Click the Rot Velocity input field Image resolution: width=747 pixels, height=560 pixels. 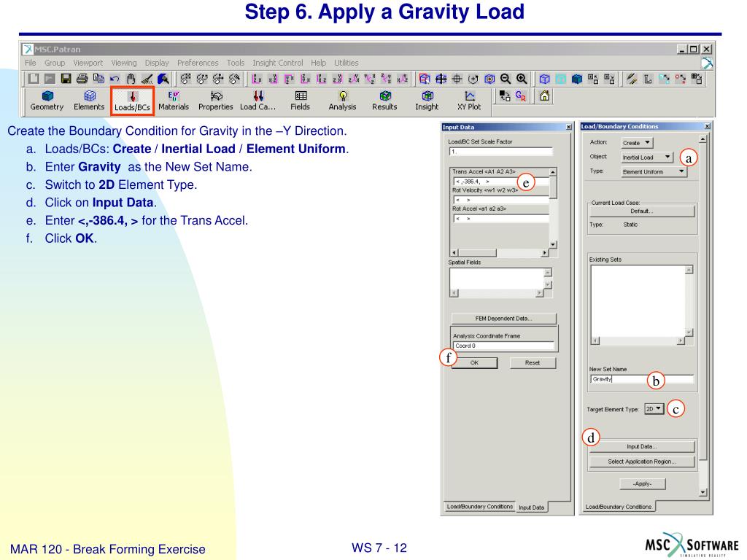[500, 200]
